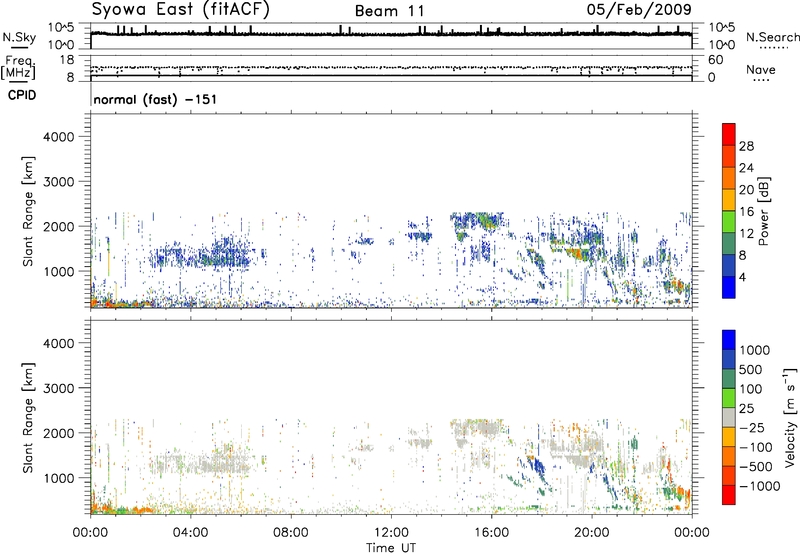Click the blue bottom segment of power colorbar
Screen dimensions: 800x554
(729, 287)
